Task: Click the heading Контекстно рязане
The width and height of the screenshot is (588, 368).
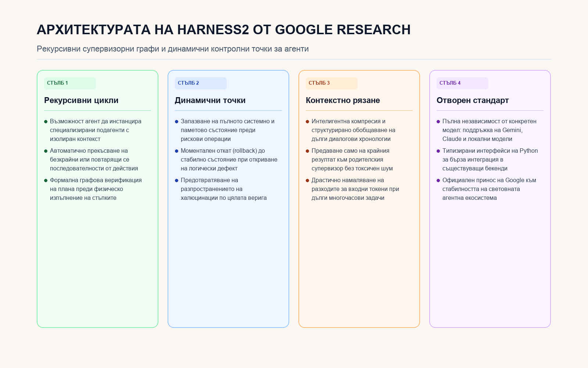Action: click(x=343, y=100)
